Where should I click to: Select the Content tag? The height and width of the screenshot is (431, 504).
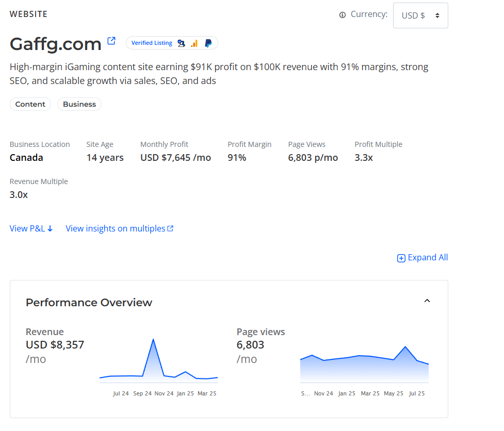30,104
